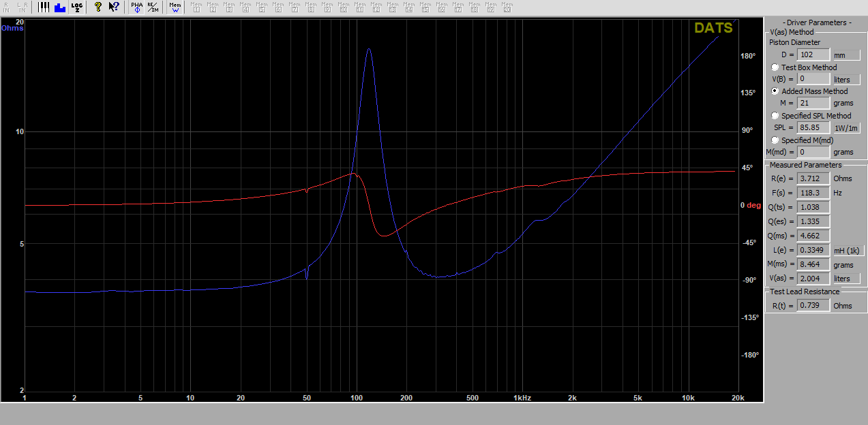868x425 pixels.
Task: Select the Mem 12 memory slot icon
Action: click(376, 7)
